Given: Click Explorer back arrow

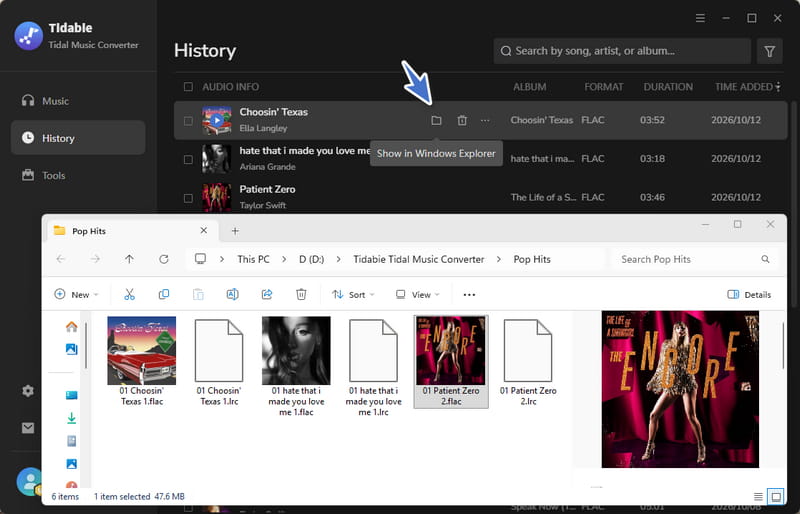Looking at the screenshot, I should point(61,259).
